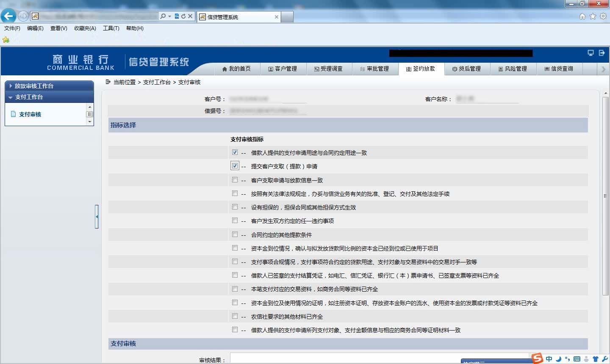The image size is (610, 364).
Task: Open the 查看(V) menu
Action: [x=58, y=28]
